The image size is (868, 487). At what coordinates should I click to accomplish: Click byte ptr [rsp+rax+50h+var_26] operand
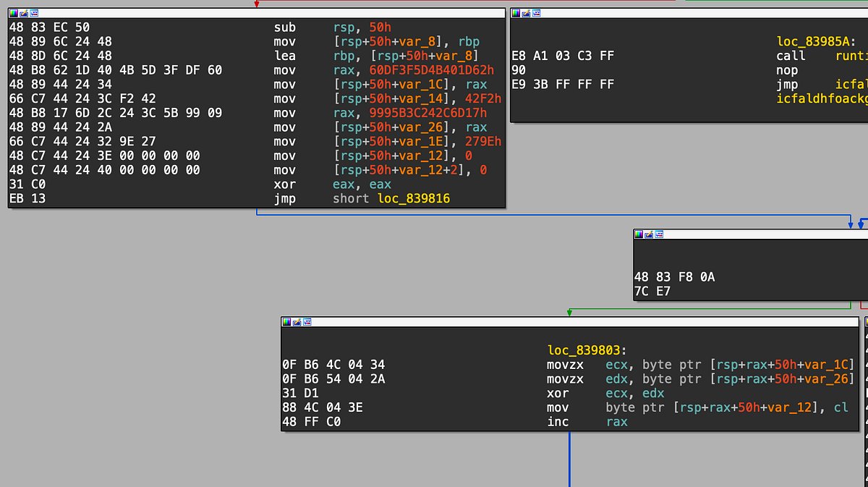point(749,379)
